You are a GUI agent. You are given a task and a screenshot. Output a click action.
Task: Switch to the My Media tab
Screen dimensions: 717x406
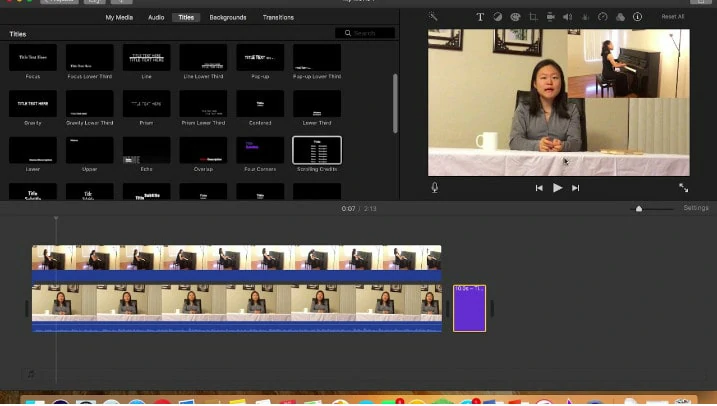[x=119, y=17]
